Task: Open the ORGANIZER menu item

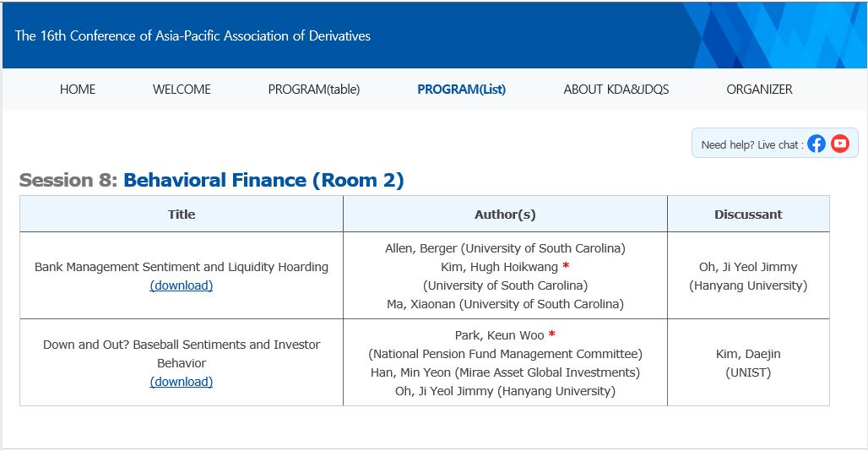Action: (x=760, y=89)
